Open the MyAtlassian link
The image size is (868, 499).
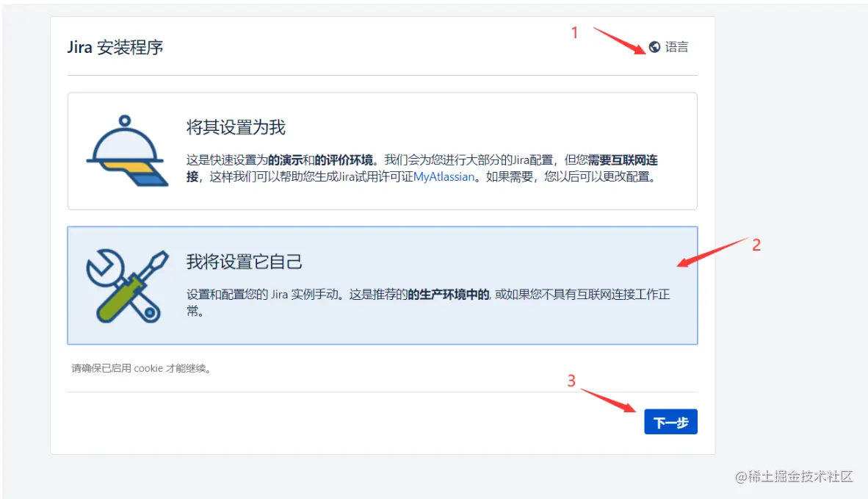[444, 176]
